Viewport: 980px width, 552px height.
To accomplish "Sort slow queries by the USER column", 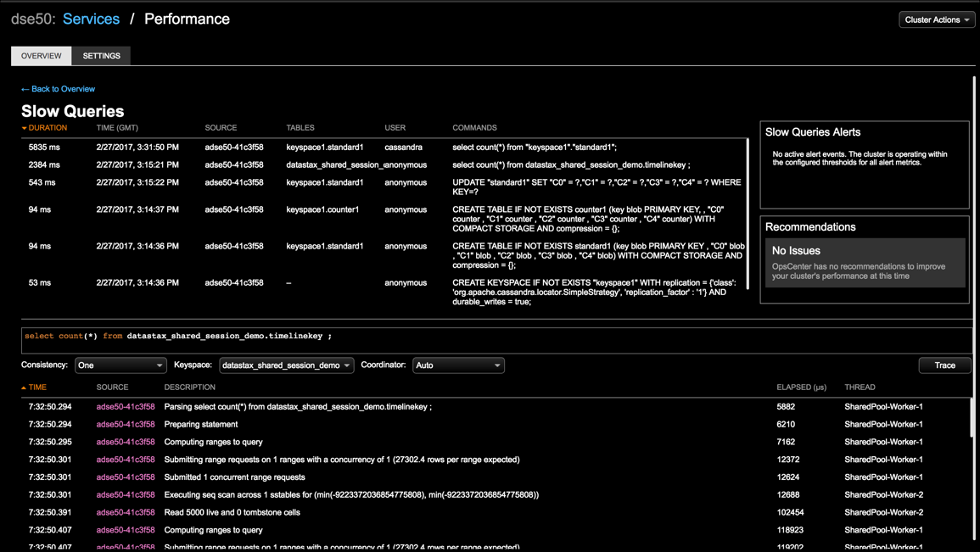I will coord(395,128).
